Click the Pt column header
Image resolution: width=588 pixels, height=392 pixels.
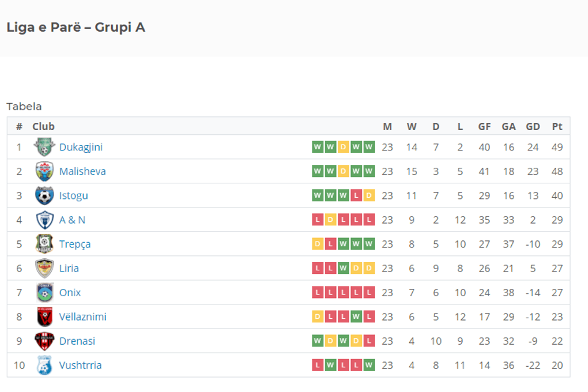coord(557,126)
